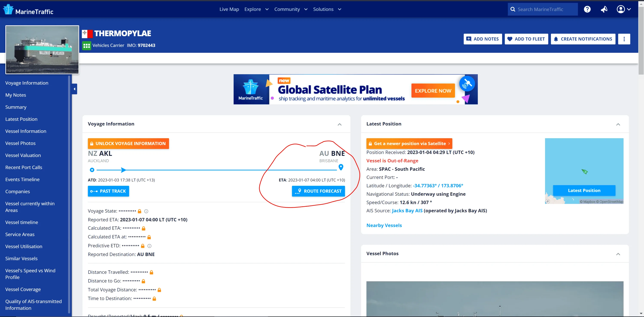Collapse the Vessel Photos panel
The height and width of the screenshot is (317, 644).
click(618, 254)
